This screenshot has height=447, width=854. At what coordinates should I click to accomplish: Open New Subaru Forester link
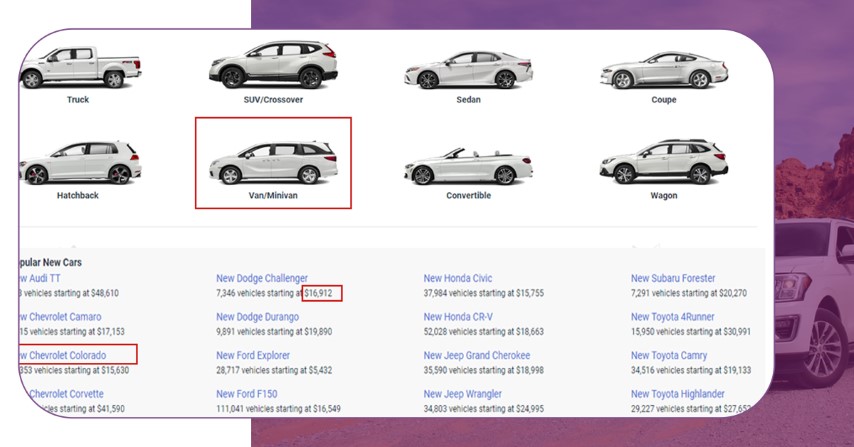point(673,278)
